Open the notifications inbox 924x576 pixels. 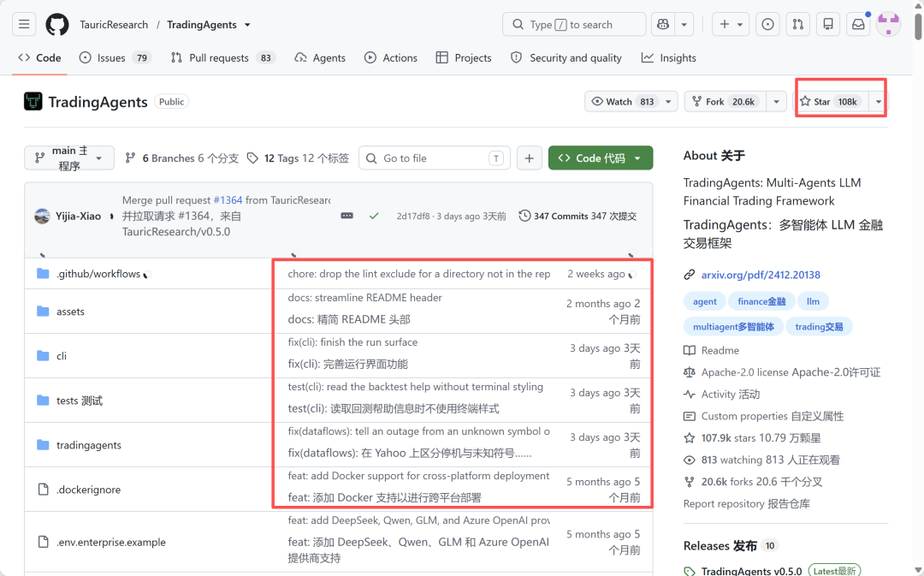[x=859, y=24]
